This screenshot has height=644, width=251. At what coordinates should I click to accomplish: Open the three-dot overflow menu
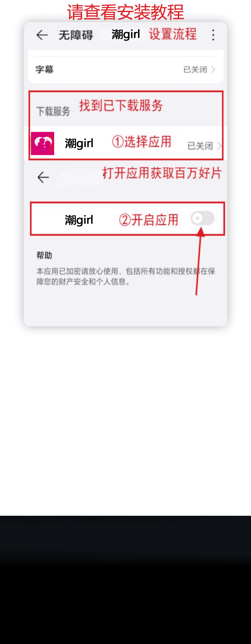point(213,35)
